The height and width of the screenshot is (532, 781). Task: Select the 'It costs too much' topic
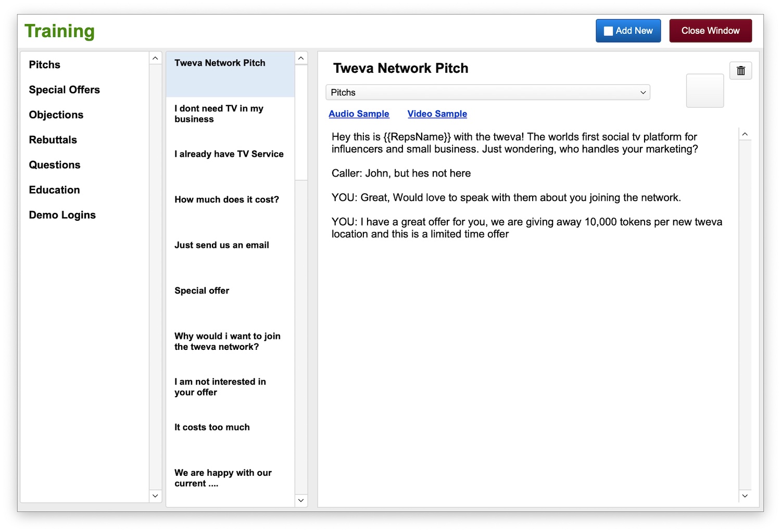(x=212, y=427)
